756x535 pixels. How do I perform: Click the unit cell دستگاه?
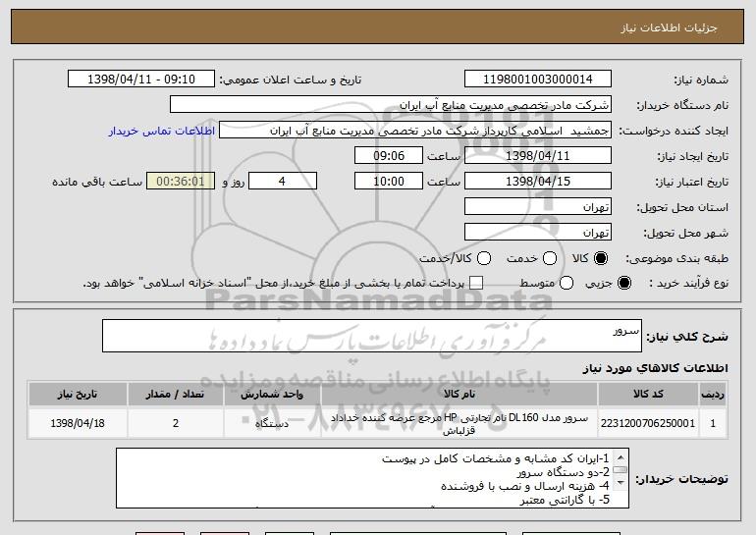pyautogui.click(x=272, y=423)
